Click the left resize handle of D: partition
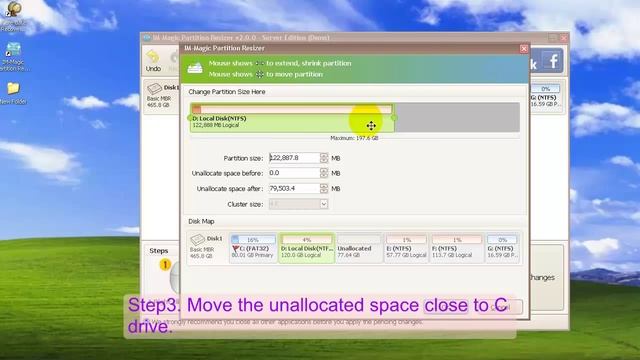The height and width of the screenshot is (360, 640). (190, 118)
